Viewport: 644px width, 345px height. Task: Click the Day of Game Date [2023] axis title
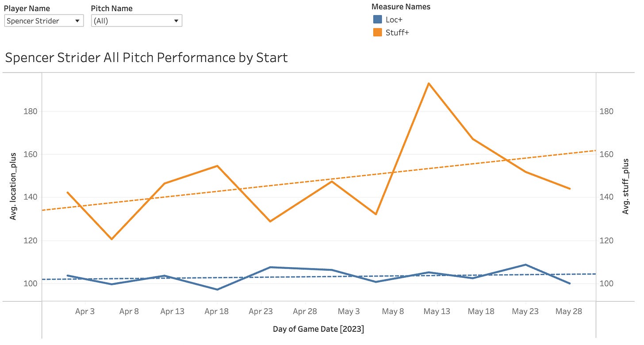[x=318, y=329]
